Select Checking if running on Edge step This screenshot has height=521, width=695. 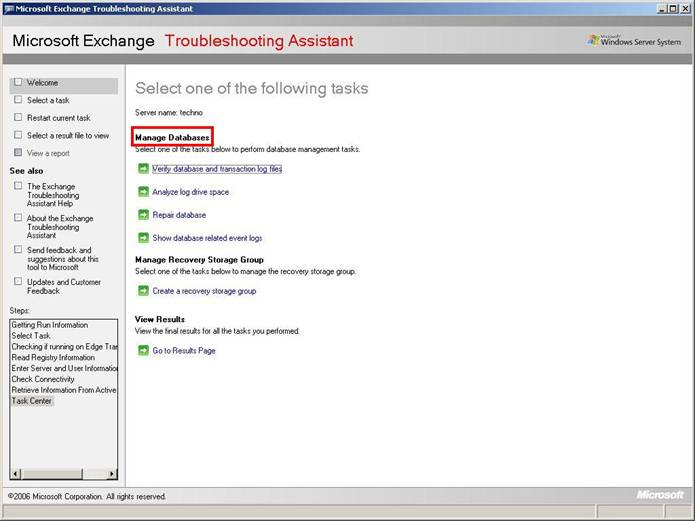click(64, 347)
